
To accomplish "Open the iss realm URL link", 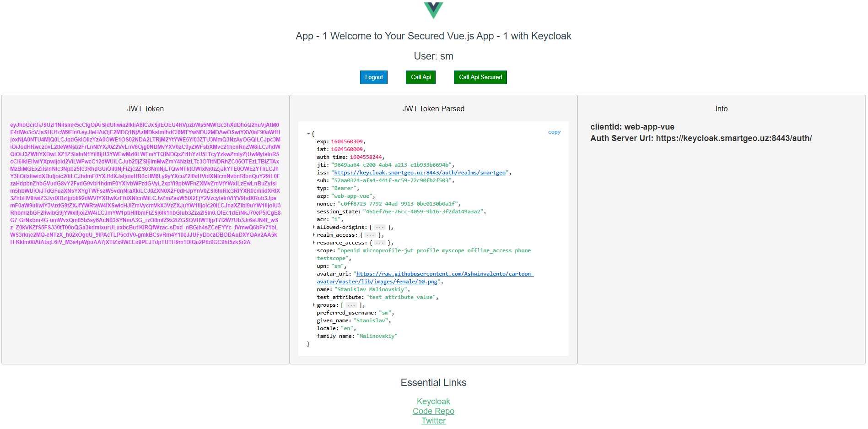I will click(420, 173).
